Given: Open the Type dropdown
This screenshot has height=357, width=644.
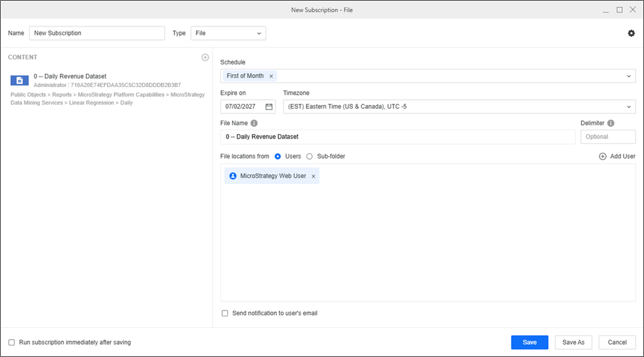Looking at the screenshot, I should point(228,33).
